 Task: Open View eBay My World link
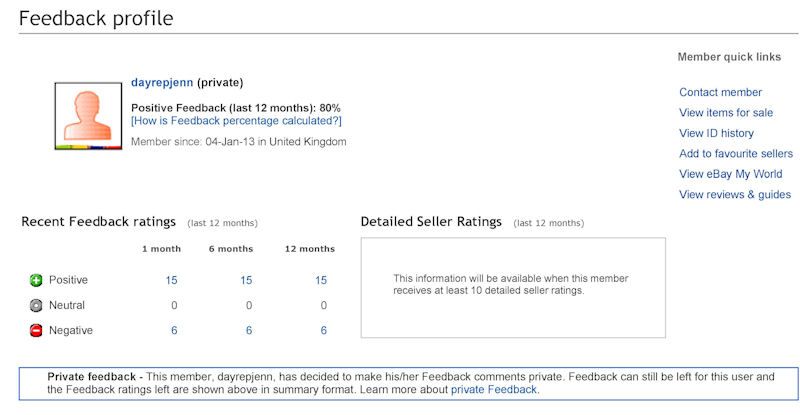point(731,174)
